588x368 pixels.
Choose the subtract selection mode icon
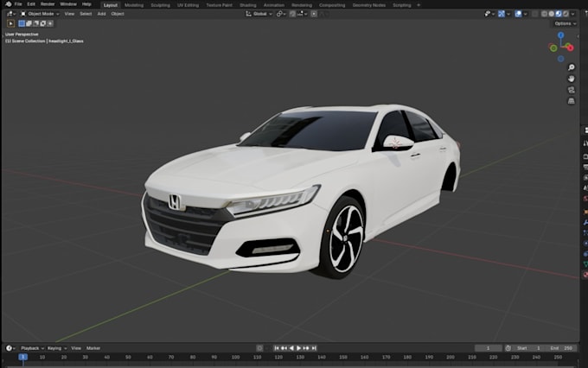pyautogui.click(x=36, y=23)
